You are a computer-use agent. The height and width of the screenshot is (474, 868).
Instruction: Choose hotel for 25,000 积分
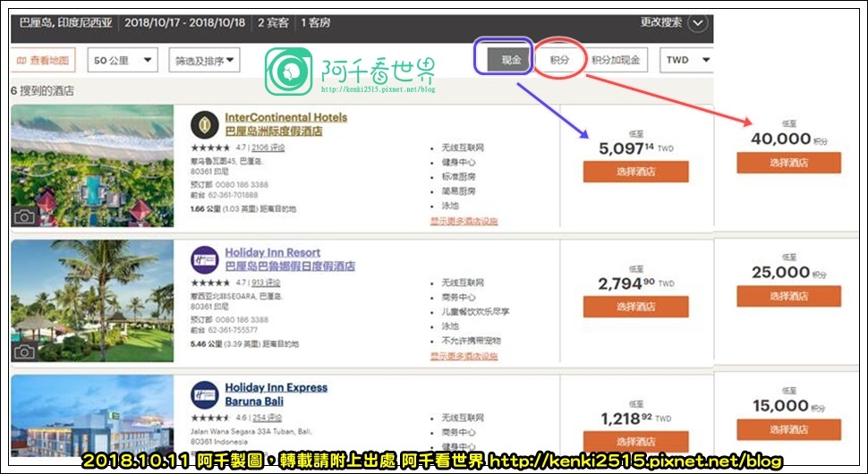(788, 296)
